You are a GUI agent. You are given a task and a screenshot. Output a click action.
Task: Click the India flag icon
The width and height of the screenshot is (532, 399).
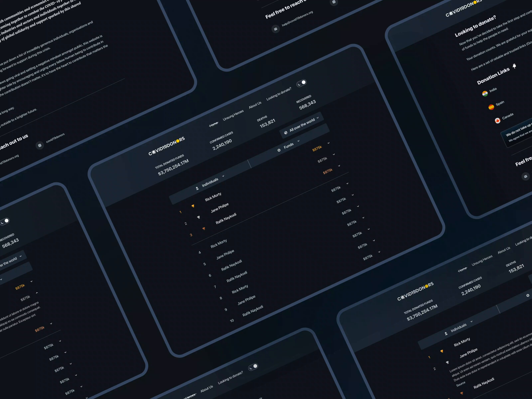[485, 94]
